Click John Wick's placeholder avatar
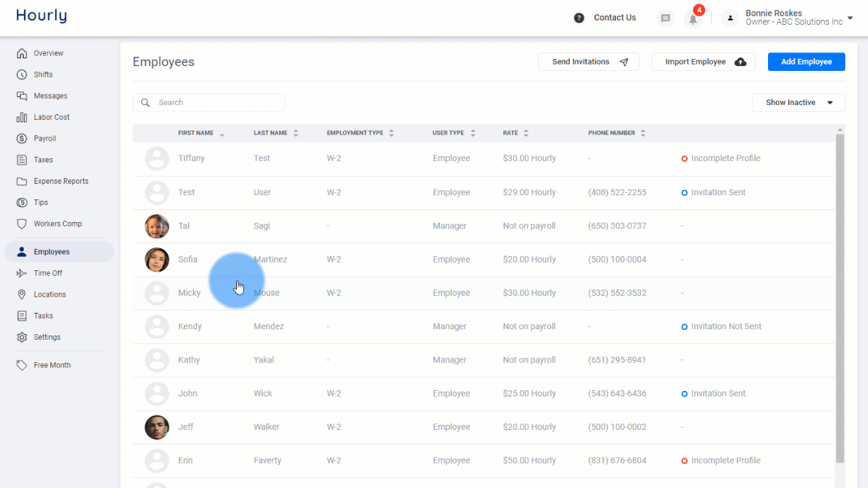Viewport: 868px width, 488px height. click(157, 393)
